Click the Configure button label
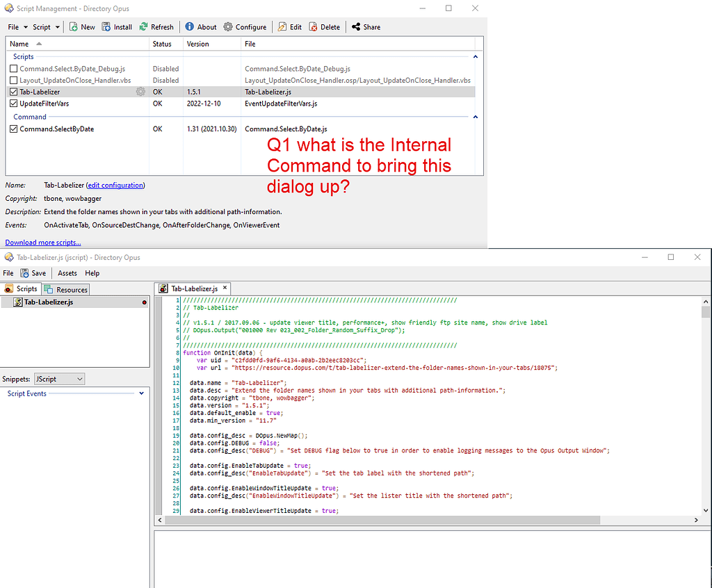Image resolution: width=712 pixels, height=588 pixels. coord(250,27)
